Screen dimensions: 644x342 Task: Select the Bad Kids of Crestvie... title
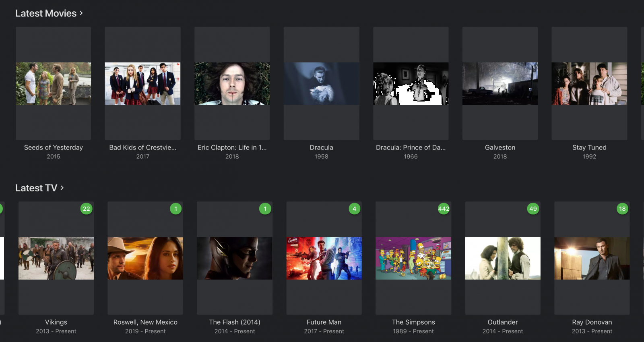(143, 147)
